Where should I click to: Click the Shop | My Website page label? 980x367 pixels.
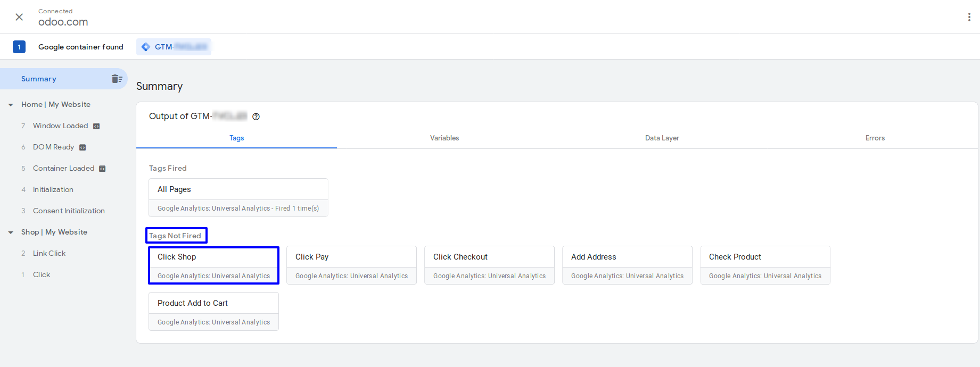(x=54, y=232)
